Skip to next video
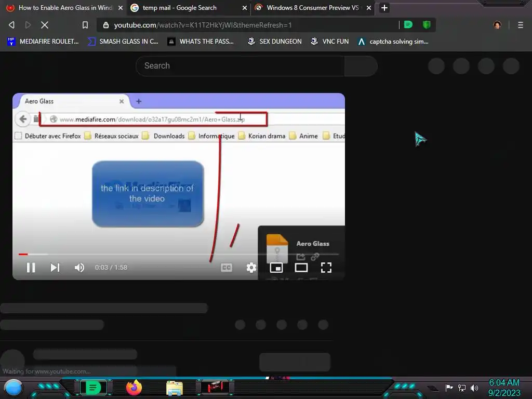This screenshot has height=399, width=532. [x=55, y=268]
